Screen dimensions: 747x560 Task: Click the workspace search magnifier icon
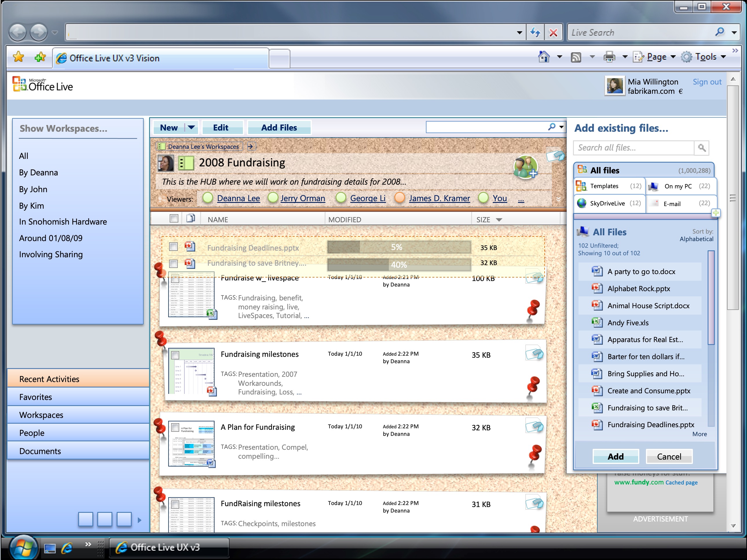pyautogui.click(x=552, y=127)
